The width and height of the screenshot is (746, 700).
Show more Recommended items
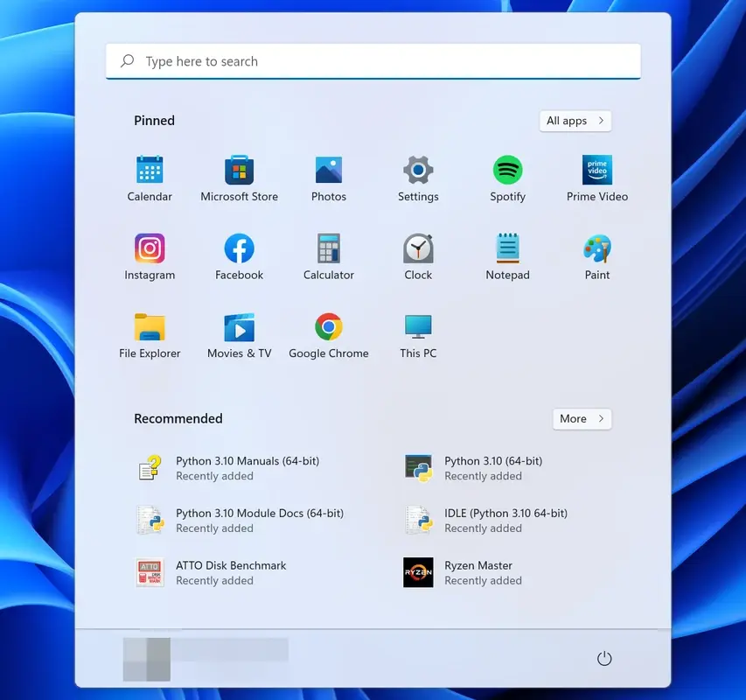tap(582, 418)
